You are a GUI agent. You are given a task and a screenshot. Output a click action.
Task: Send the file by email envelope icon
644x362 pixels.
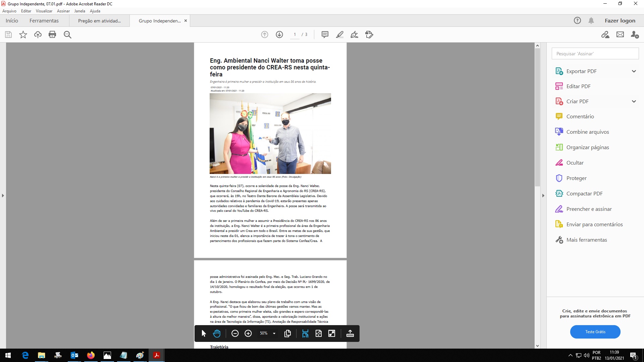tap(620, 35)
